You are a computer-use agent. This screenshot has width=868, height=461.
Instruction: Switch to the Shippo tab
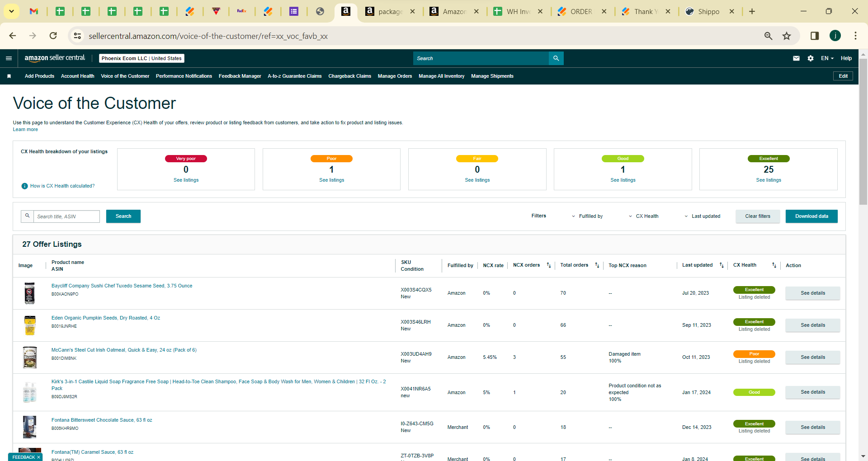click(x=709, y=11)
